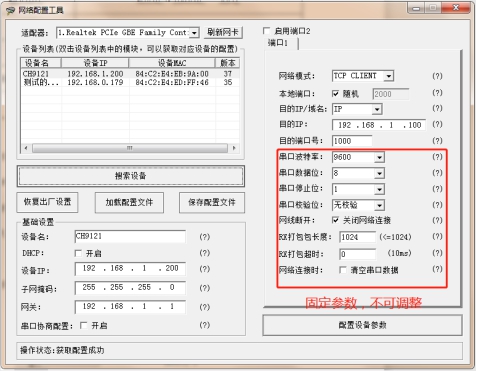The width and height of the screenshot is (477, 371).
Task: Open help (?) for 目的IP/域名
Action: (437, 108)
